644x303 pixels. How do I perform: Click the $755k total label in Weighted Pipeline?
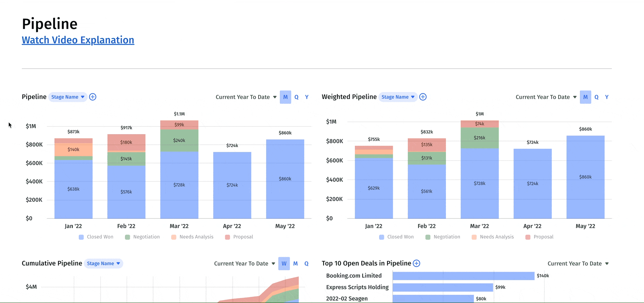pyautogui.click(x=374, y=139)
